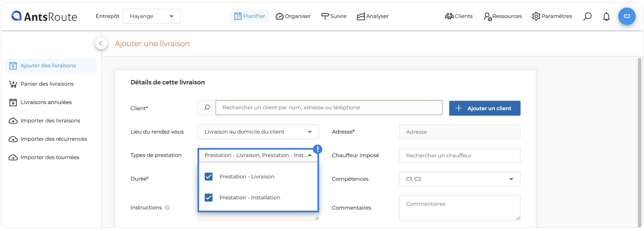Viewport: 644px width, 231px height.
Task: Click the Ajouter un client button
Action: point(485,108)
